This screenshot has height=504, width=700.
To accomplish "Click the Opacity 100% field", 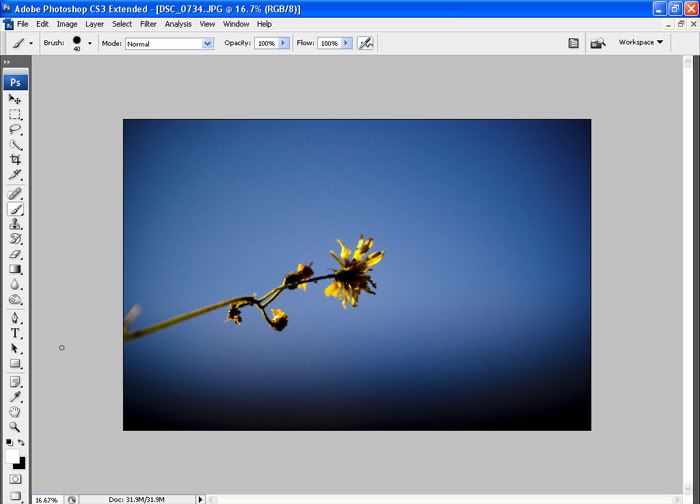I will [267, 43].
